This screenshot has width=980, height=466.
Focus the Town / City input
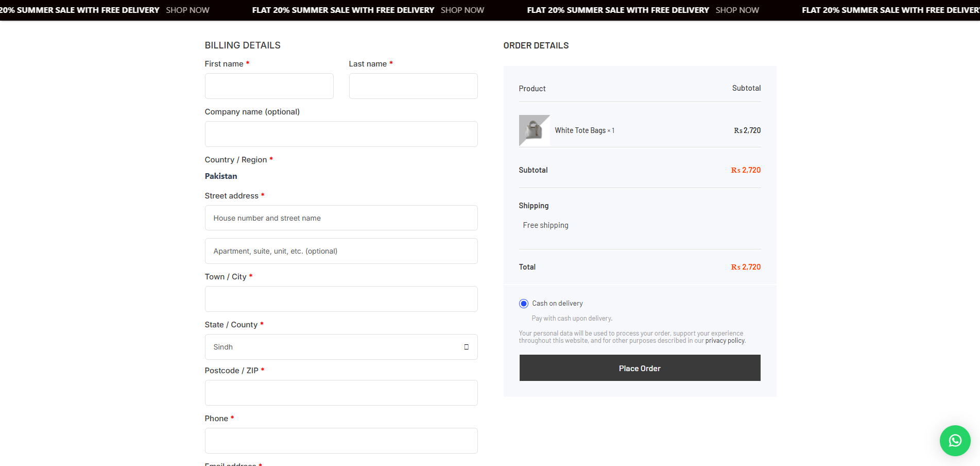point(340,299)
